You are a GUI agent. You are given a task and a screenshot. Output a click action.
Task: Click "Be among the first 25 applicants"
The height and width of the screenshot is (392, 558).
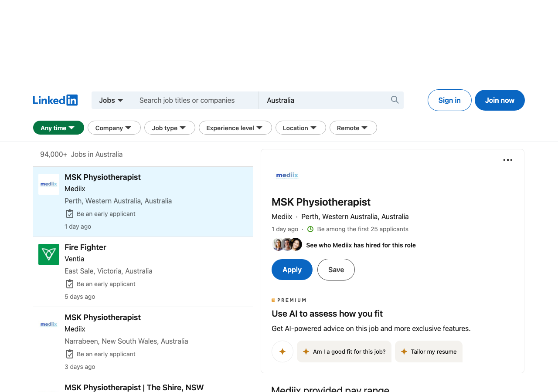(363, 229)
